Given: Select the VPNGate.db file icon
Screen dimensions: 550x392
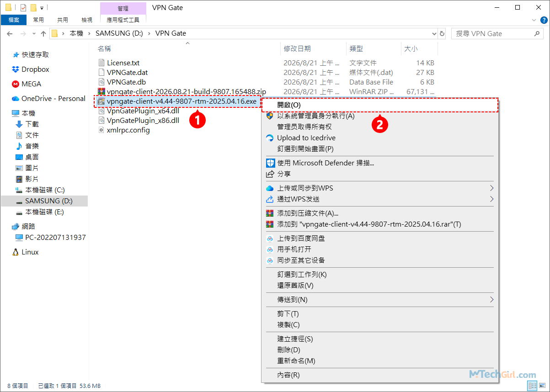Looking at the screenshot, I should (101, 82).
